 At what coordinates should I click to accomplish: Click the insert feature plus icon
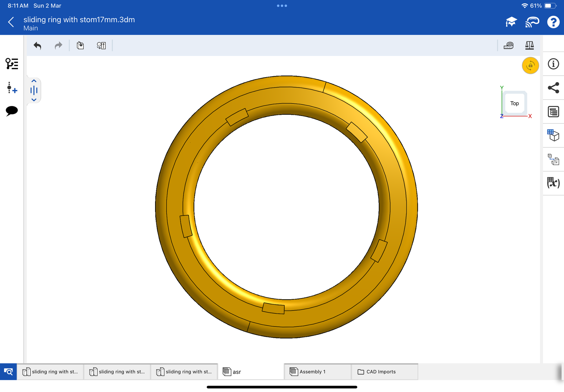pyautogui.click(x=12, y=88)
